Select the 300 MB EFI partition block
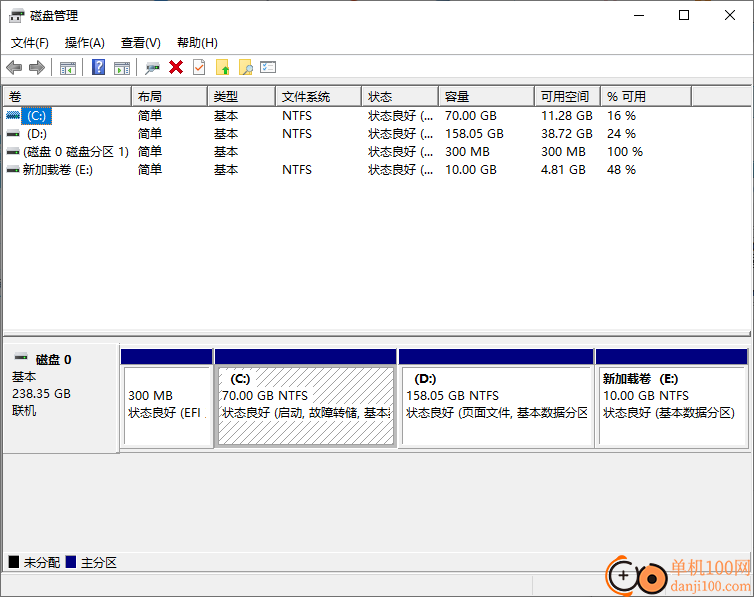 (x=167, y=399)
